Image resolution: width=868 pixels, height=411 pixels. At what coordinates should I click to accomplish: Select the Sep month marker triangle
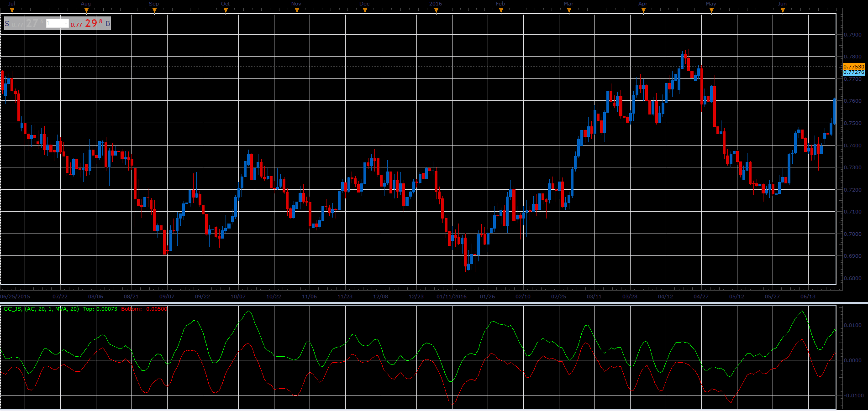(155, 10)
